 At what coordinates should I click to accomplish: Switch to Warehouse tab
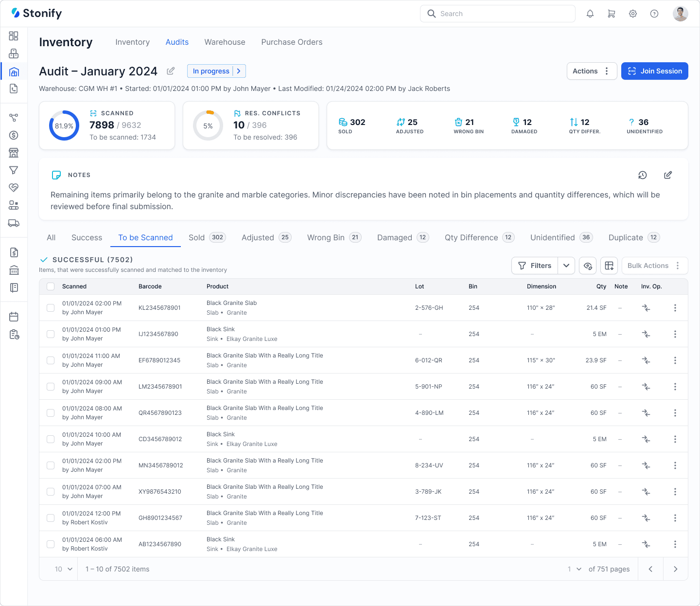225,42
